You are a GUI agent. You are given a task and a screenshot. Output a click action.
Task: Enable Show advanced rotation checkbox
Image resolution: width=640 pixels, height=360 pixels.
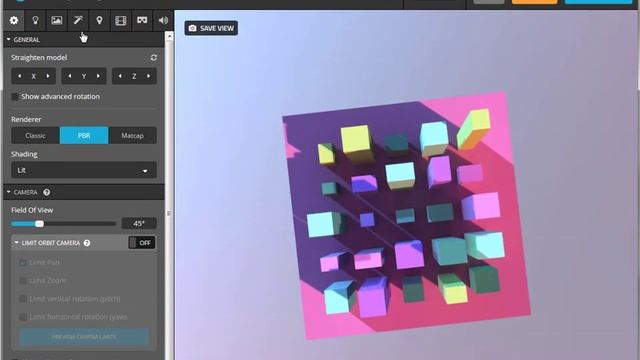(15, 97)
